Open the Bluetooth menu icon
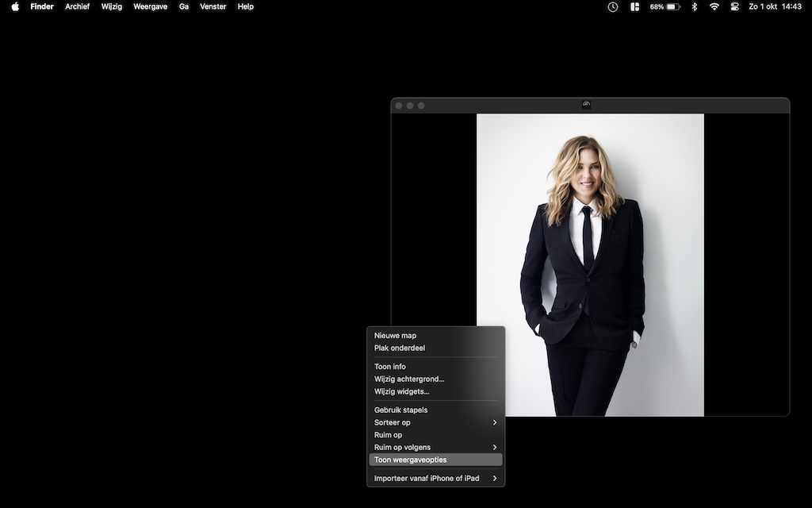This screenshot has height=508, width=812. [695, 6]
